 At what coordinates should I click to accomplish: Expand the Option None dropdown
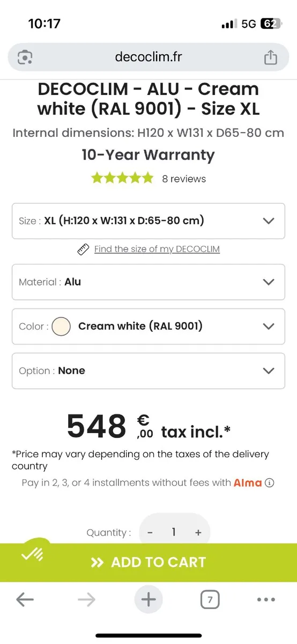(x=148, y=371)
